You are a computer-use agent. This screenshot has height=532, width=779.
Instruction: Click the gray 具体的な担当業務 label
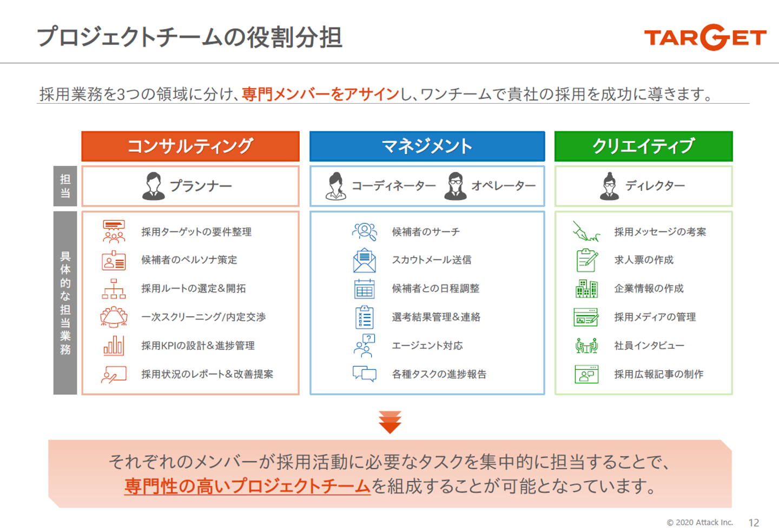pyautogui.click(x=65, y=303)
